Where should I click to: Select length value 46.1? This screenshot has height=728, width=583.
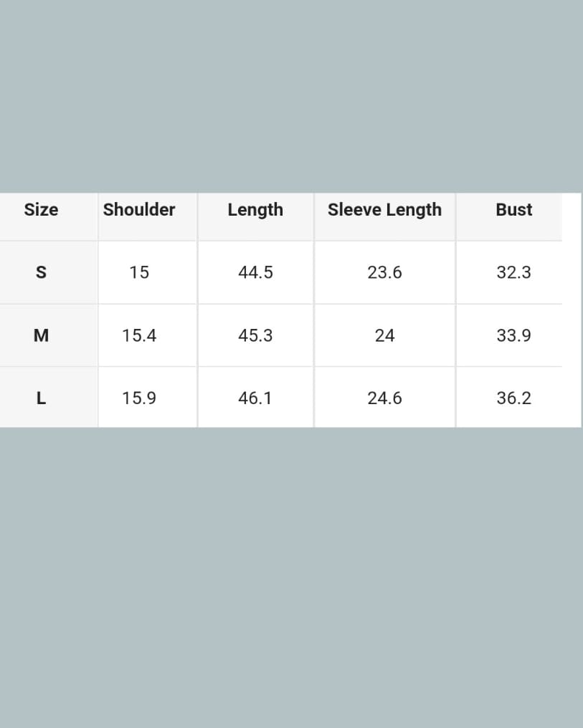pyautogui.click(x=255, y=398)
